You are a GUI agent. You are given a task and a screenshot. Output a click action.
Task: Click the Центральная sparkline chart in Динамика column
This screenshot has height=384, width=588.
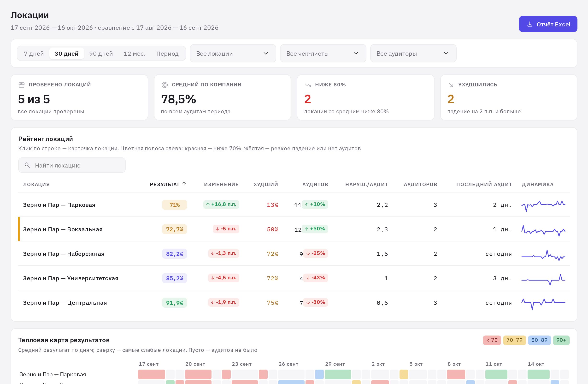(x=543, y=304)
